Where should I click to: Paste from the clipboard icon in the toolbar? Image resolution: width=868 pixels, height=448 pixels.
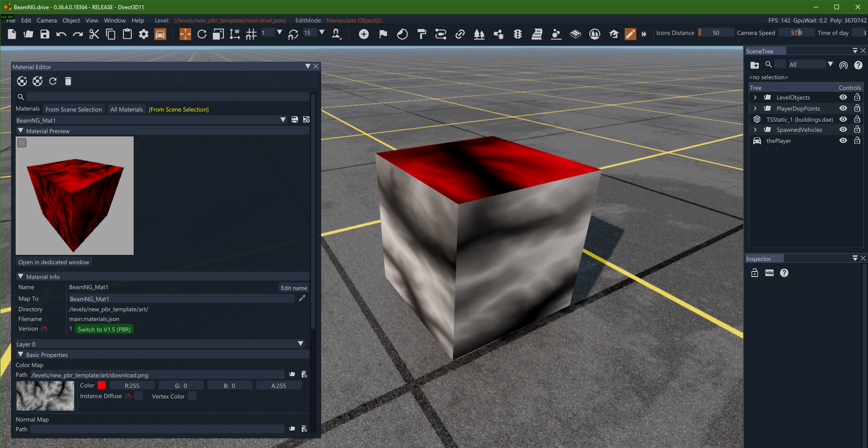point(127,34)
